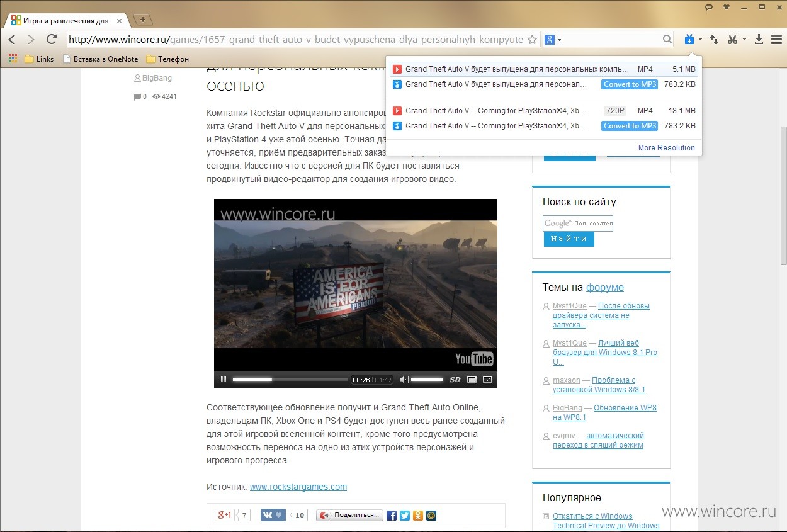Viewport: 787px width, 532px height.
Task: Open the 'Вставка в OneNote' bookmark
Action: click(x=100, y=59)
